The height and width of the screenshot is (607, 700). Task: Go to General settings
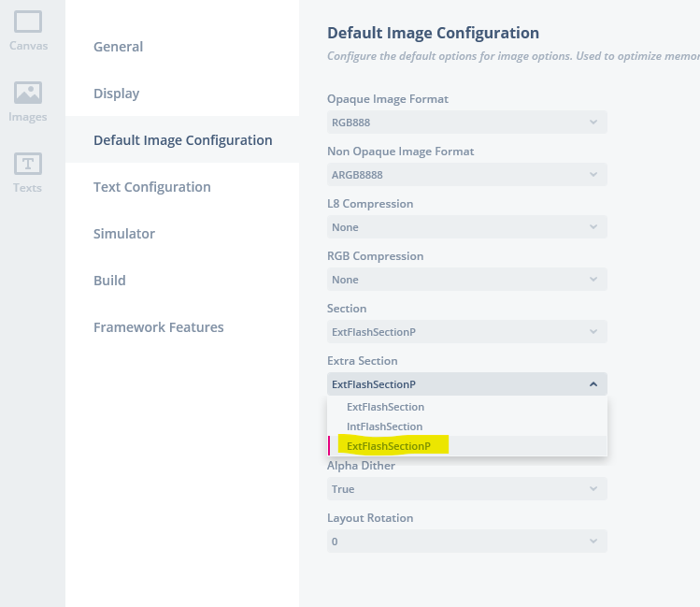tap(118, 47)
